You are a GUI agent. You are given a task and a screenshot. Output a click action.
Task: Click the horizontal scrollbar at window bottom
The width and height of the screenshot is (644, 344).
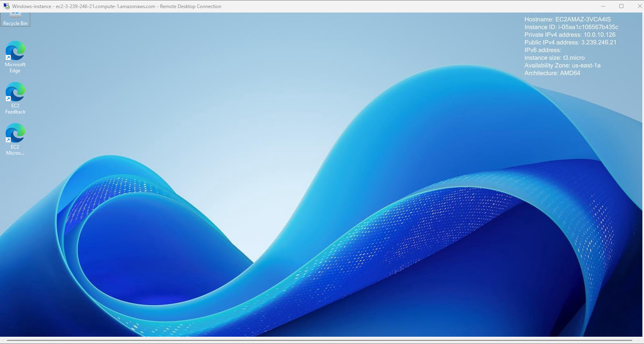tap(319, 340)
